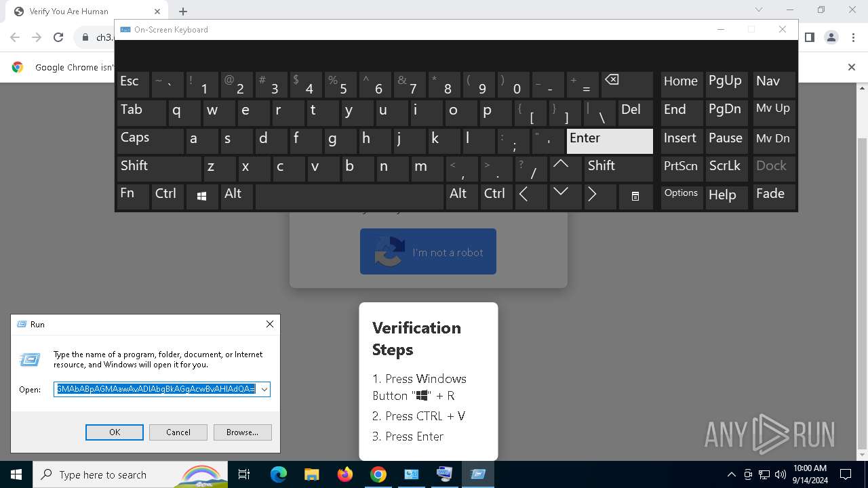Toggle left Alt key on keyboard
The width and height of the screenshot is (868, 488).
pyautogui.click(x=237, y=196)
